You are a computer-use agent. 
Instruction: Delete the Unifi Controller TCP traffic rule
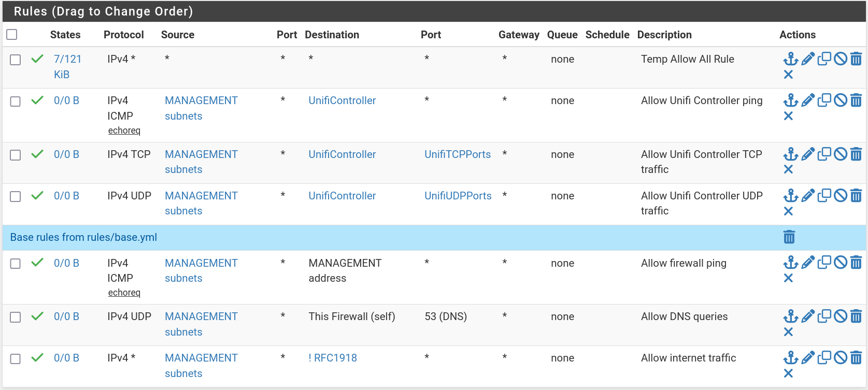856,154
